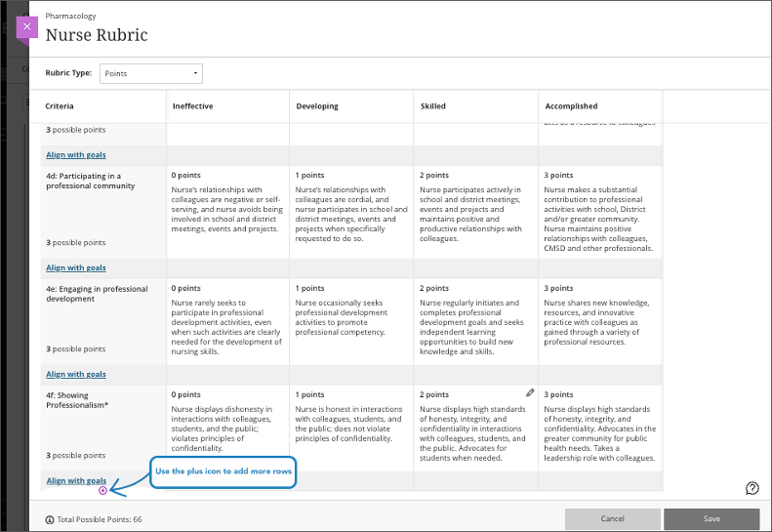Open the help question mark icon

coord(752,488)
